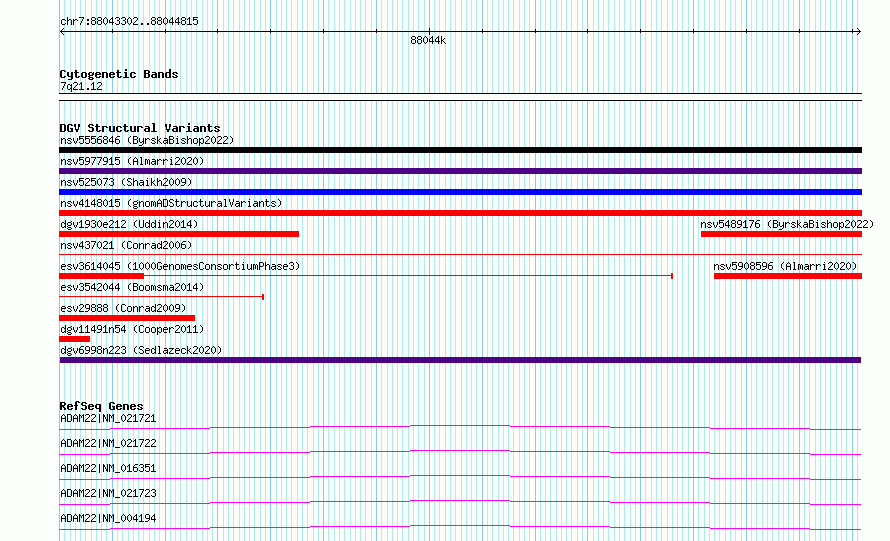890x541 pixels.
Task: Select the thin esv3542044 variant line
Action: pyautogui.click(x=162, y=297)
